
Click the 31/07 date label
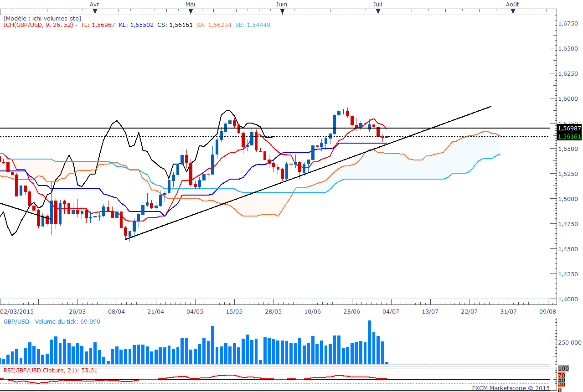pos(509,311)
